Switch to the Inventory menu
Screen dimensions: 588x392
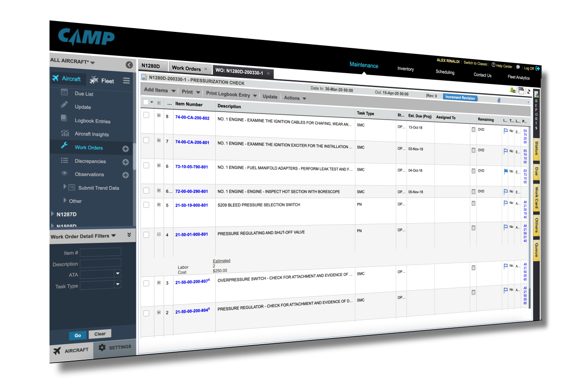[405, 68]
